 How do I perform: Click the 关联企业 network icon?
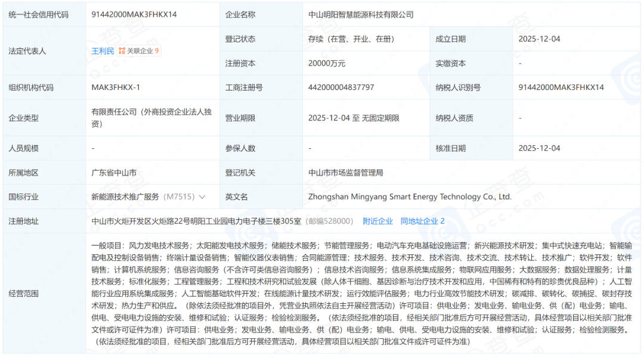pyautogui.click(x=122, y=51)
